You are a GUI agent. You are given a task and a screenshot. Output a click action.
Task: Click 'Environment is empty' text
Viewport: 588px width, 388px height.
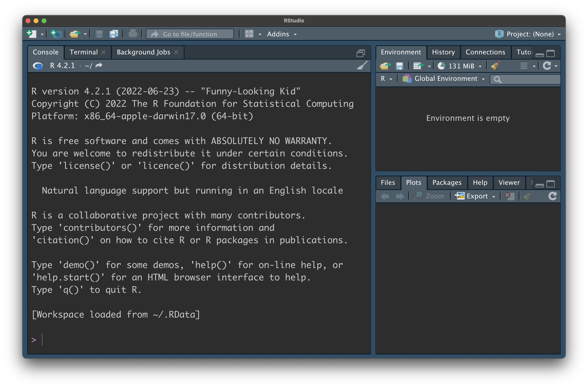click(468, 118)
